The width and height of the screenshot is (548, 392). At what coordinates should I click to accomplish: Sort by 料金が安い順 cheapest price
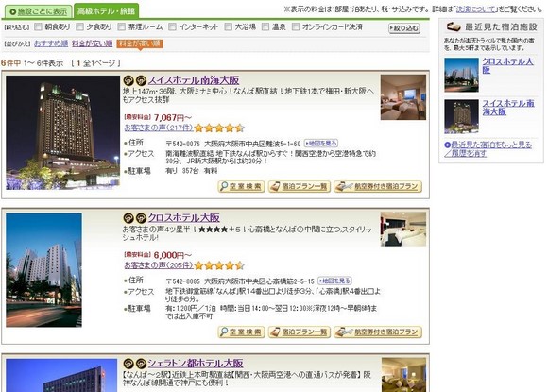[x=93, y=43]
